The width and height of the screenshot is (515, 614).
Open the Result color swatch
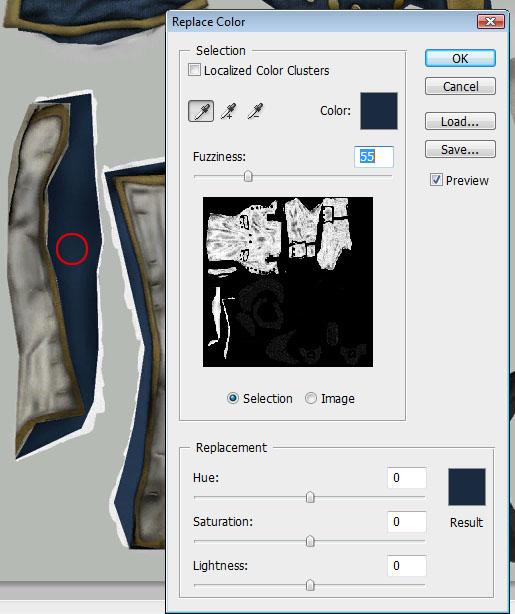click(467, 487)
